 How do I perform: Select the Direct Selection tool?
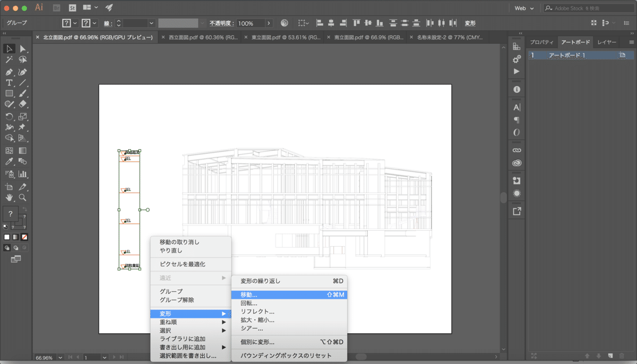point(23,49)
